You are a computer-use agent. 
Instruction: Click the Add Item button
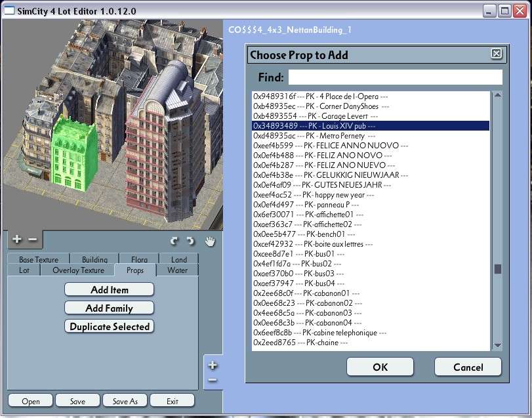(x=110, y=290)
